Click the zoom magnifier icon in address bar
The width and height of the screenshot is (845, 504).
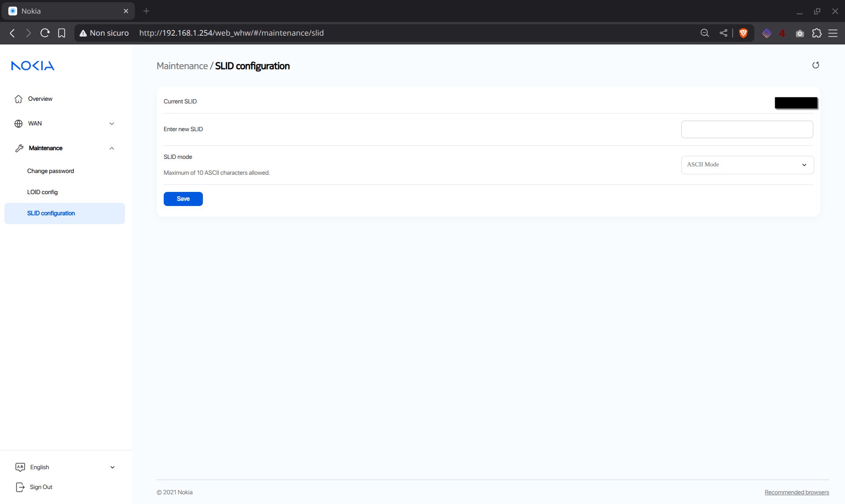[x=705, y=33]
